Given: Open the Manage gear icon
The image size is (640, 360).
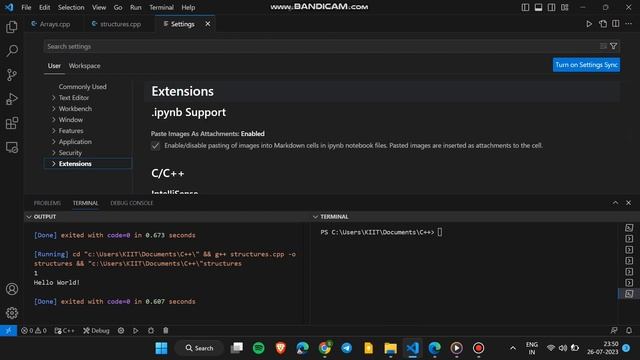Looking at the screenshot, I should point(11,313).
